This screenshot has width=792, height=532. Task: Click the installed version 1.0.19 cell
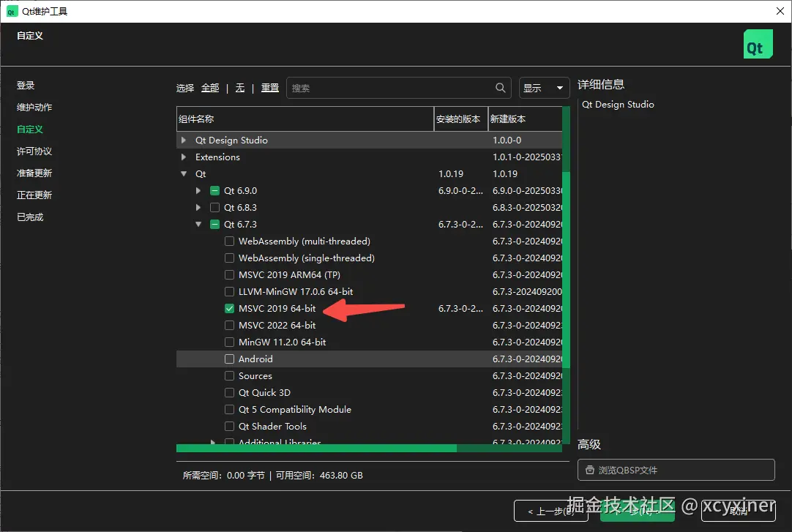click(451, 173)
